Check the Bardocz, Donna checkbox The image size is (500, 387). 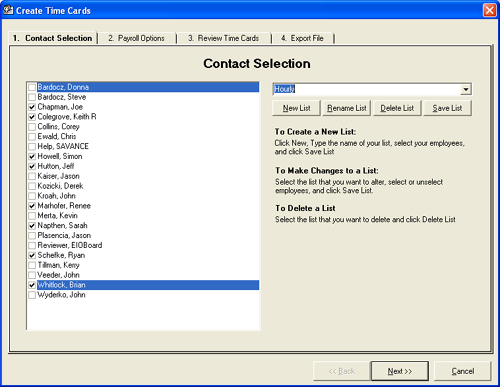pos(32,87)
